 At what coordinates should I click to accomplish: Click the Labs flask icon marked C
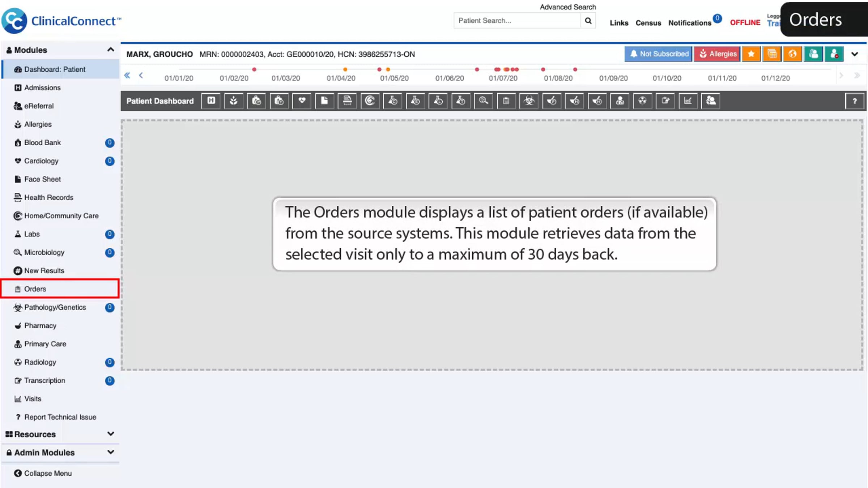393,101
